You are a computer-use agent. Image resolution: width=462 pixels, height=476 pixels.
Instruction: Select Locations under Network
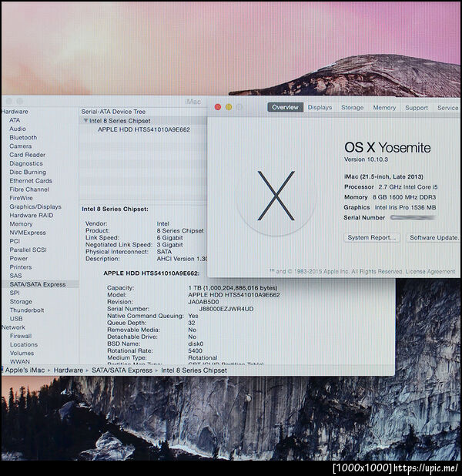pos(24,345)
